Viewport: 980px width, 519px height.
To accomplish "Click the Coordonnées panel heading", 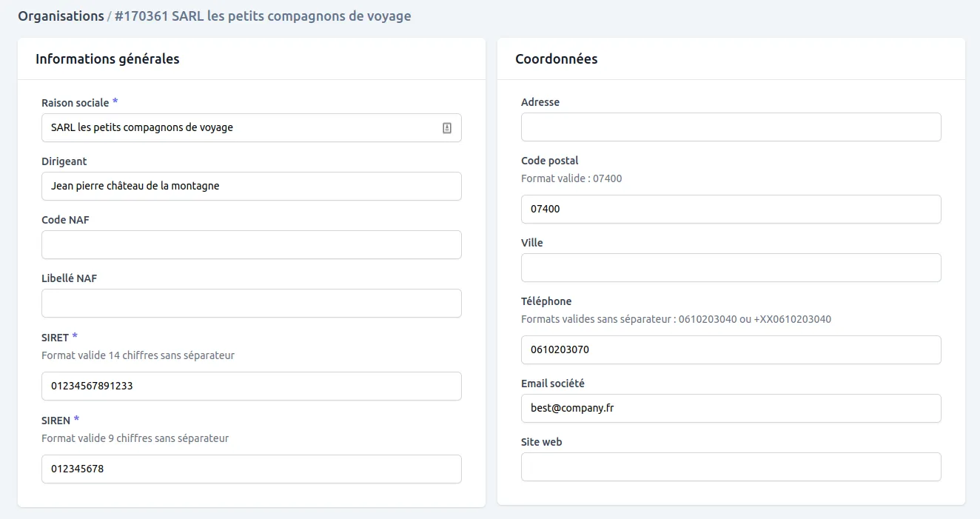I will [556, 59].
